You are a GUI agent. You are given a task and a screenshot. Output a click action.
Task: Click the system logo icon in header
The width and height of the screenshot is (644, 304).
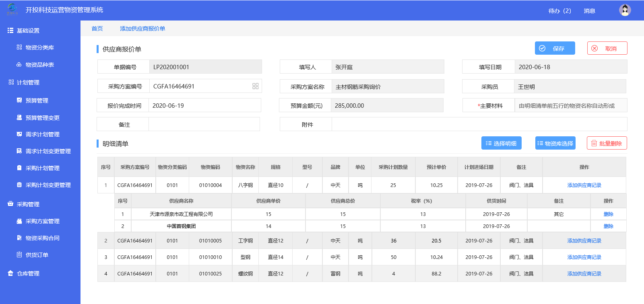pyautogui.click(x=12, y=9)
